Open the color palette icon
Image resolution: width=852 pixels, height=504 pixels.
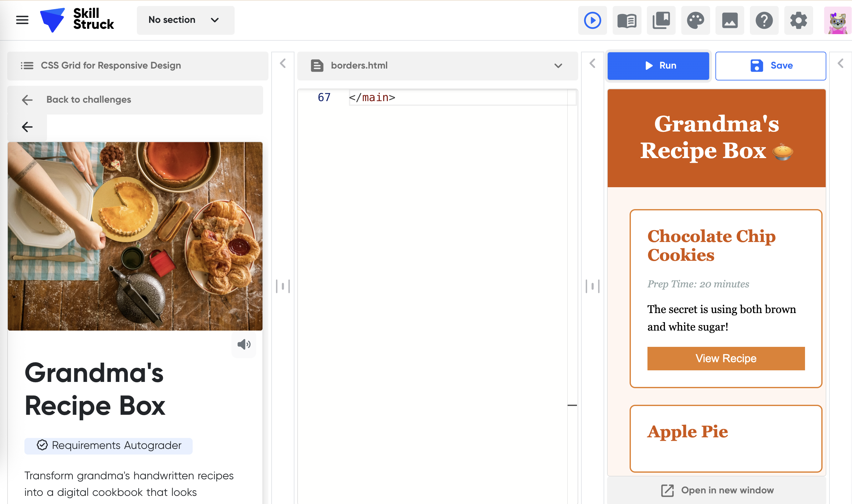coord(695,20)
